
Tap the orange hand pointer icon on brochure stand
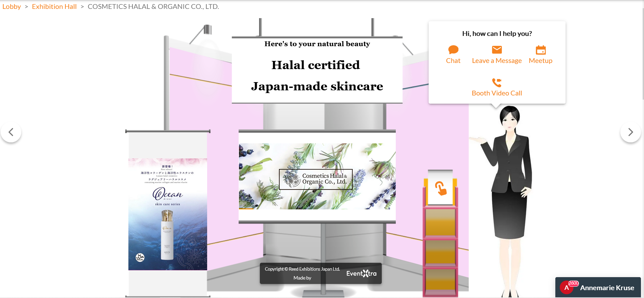440,188
